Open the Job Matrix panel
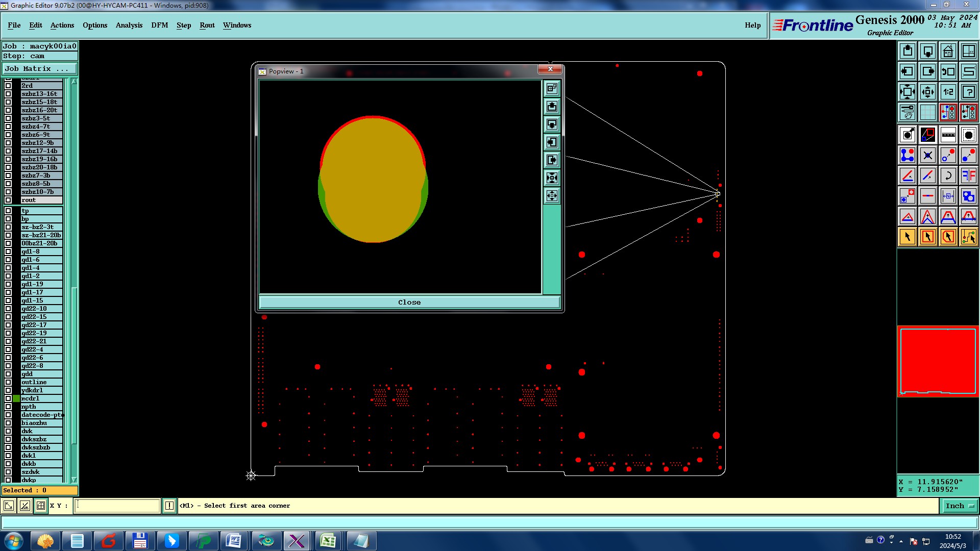The image size is (980, 551). (x=39, y=68)
